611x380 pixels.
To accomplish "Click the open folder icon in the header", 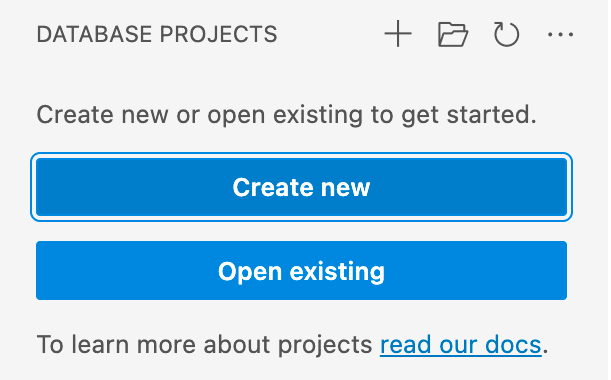I will 452,34.
